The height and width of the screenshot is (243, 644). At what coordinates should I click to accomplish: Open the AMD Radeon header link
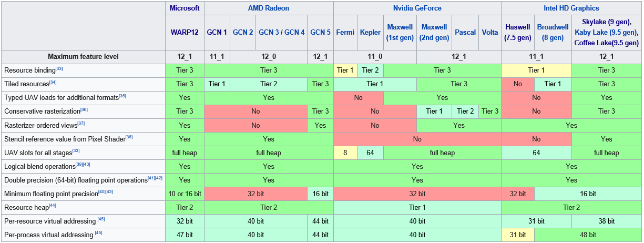(x=269, y=8)
